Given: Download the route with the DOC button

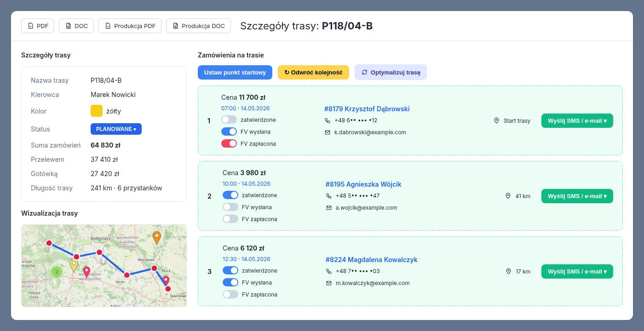Looking at the screenshot, I should (76, 26).
